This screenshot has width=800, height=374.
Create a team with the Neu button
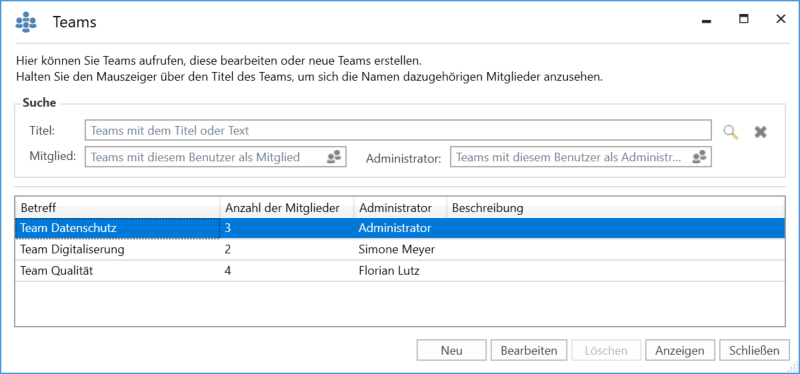pos(452,351)
